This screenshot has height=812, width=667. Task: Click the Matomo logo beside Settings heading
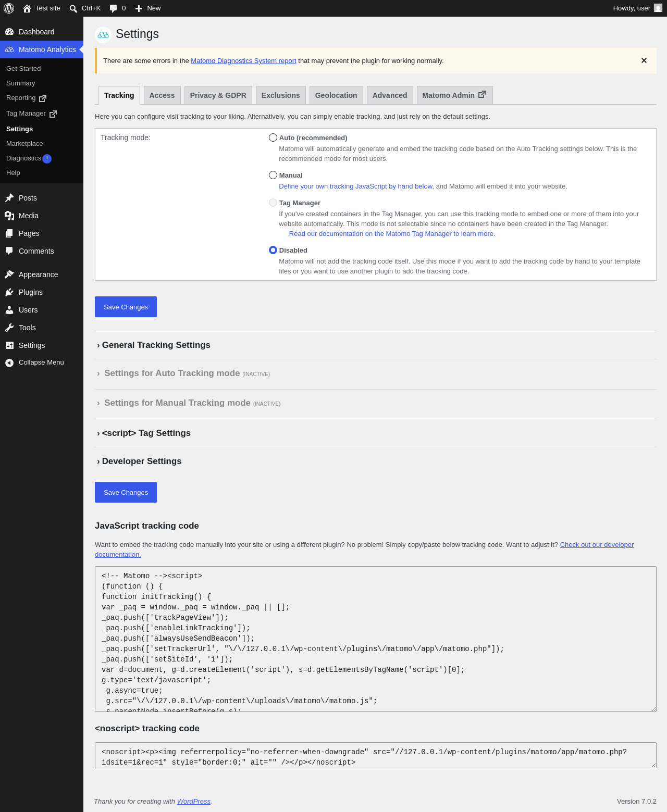[103, 35]
